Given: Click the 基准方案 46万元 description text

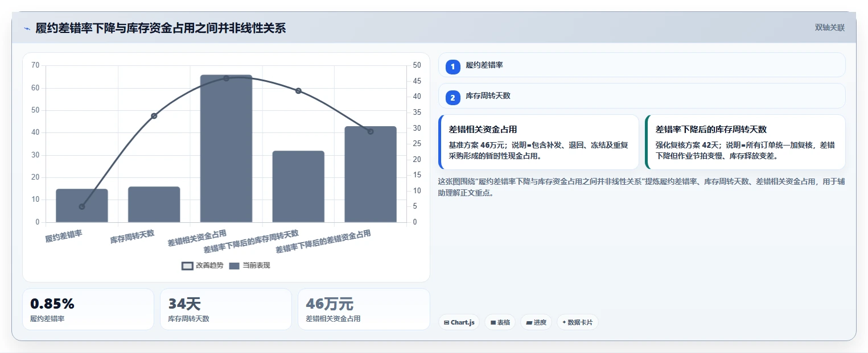Looking at the screenshot, I should coord(538,150).
